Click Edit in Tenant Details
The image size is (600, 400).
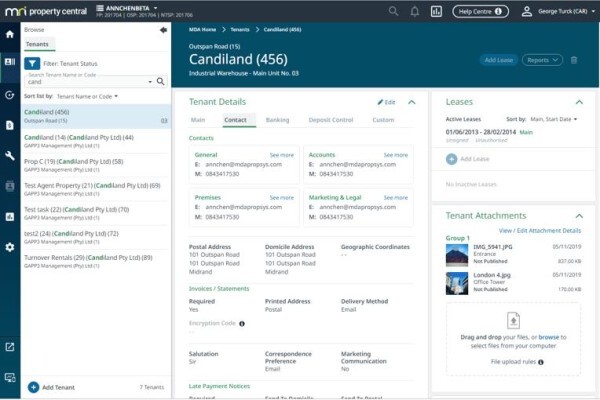386,102
